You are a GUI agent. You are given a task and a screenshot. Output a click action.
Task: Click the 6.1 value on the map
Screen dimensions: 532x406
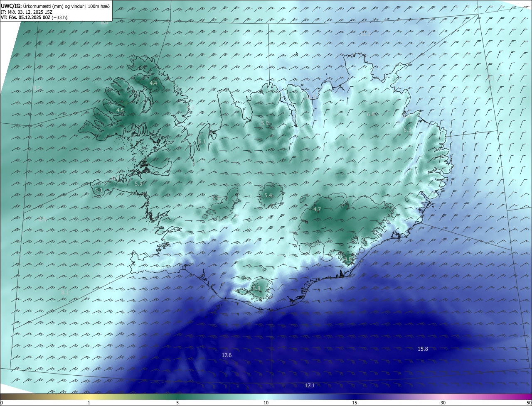coord(202,142)
